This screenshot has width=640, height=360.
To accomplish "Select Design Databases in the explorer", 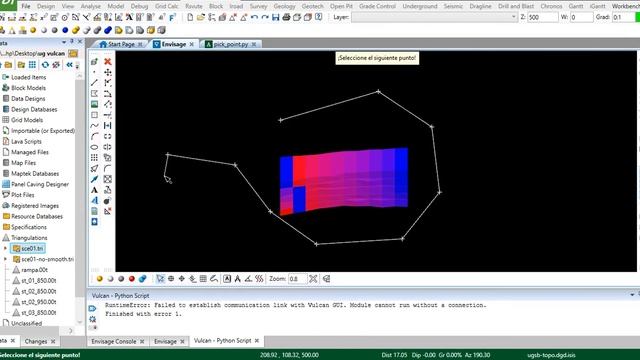I will [x=34, y=109].
